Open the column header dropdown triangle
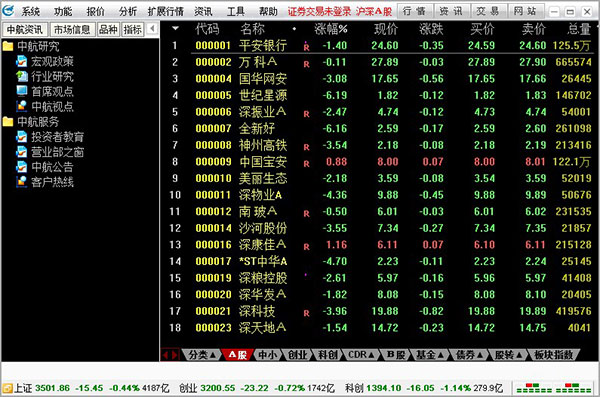The width and height of the screenshot is (600, 397). tap(175, 28)
